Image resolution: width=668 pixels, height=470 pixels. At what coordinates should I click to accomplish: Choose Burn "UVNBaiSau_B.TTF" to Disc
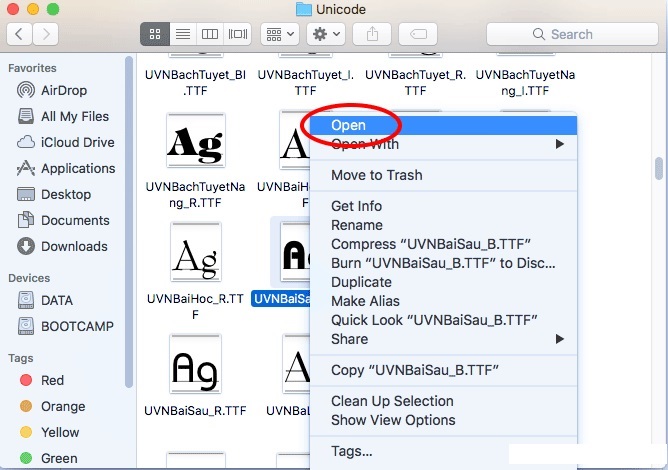443,263
